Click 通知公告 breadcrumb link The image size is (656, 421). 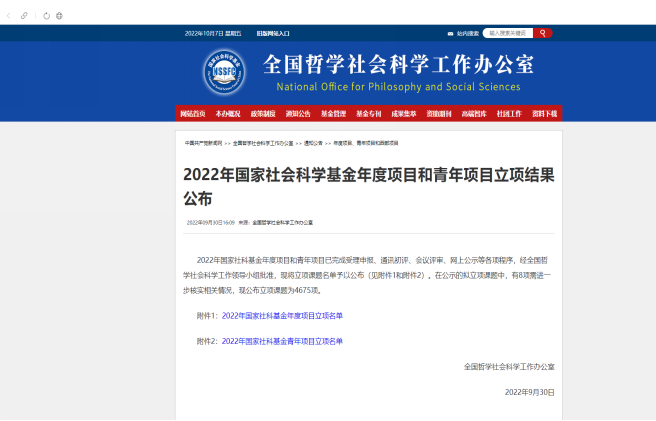tap(313, 143)
